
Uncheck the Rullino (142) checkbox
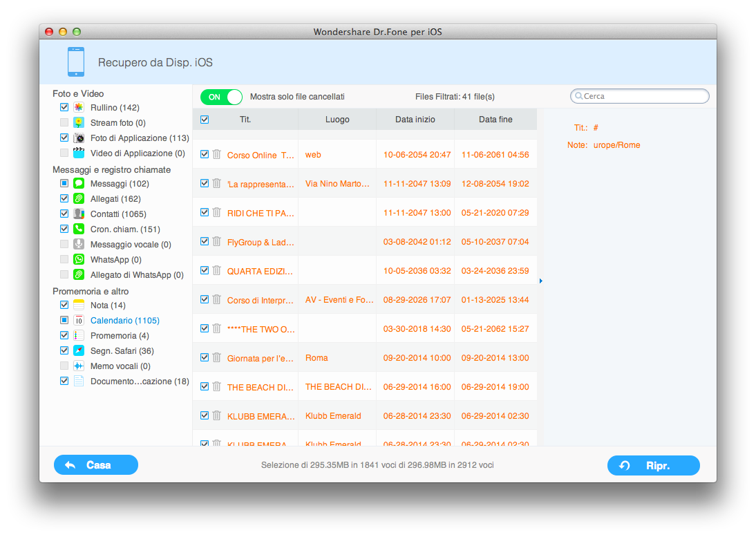coord(64,107)
